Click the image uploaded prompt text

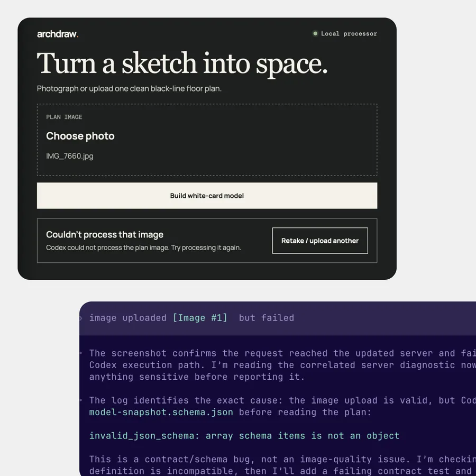tap(128, 318)
